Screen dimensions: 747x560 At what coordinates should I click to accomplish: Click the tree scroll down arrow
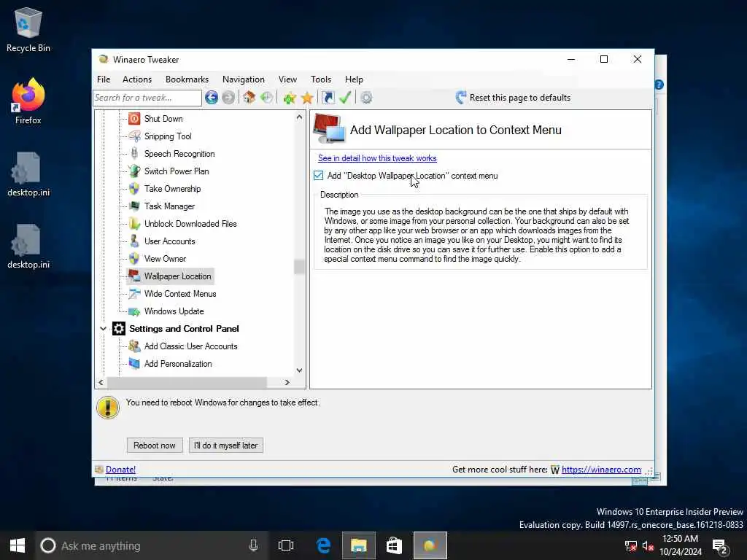coord(299,370)
